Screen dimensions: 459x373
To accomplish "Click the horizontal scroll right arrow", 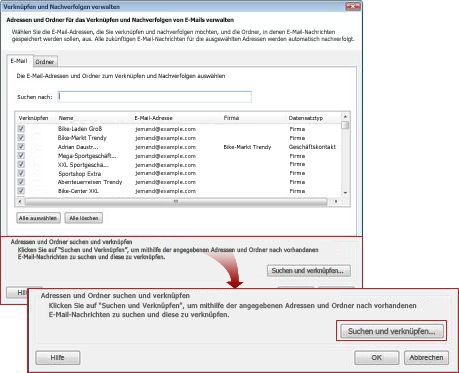I will (336, 202).
